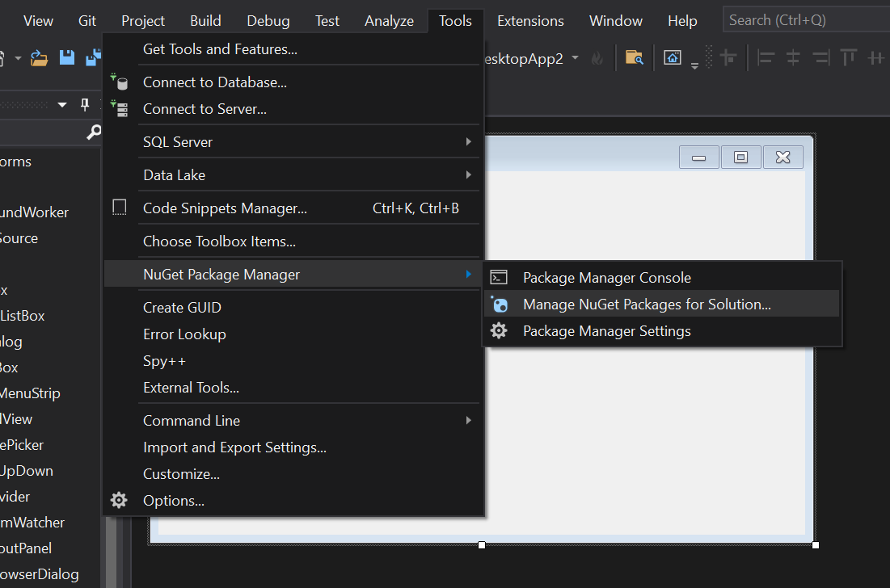Click the Align Lefts toolbar icon

point(766,58)
